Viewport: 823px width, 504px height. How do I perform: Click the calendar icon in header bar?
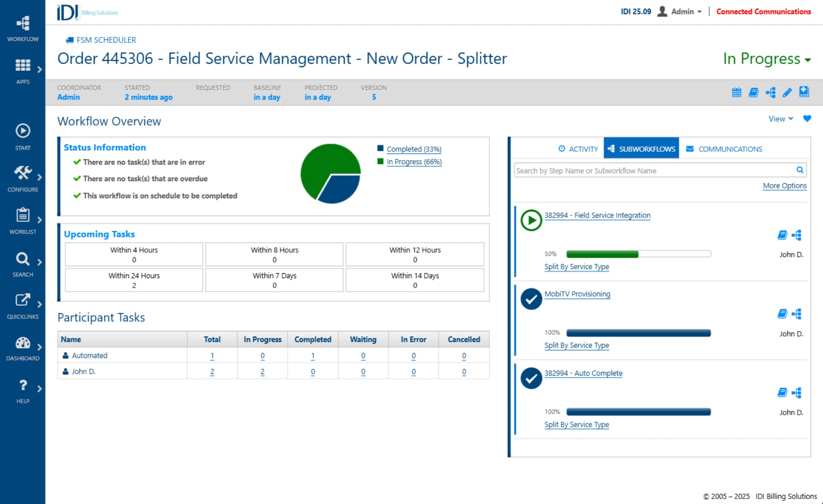tap(737, 93)
